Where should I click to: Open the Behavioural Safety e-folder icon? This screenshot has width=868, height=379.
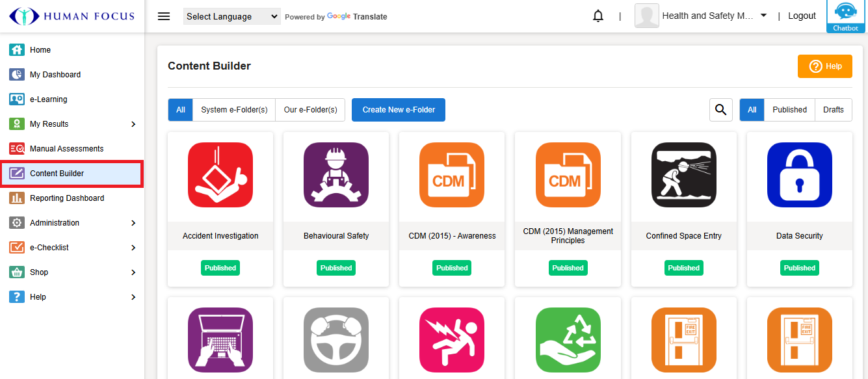(x=336, y=175)
